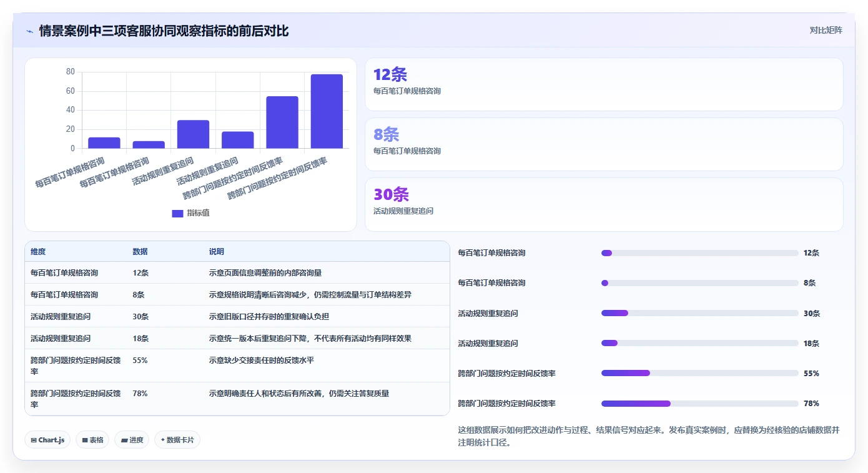Click the 进度 chip
This screenshot has width=868, height=473.
132,440
